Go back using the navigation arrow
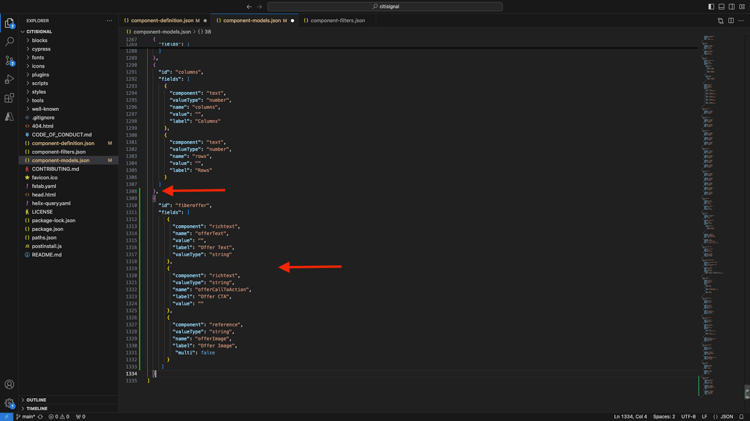Viewport: 750px width, 421px height. (x=249, y=7)
